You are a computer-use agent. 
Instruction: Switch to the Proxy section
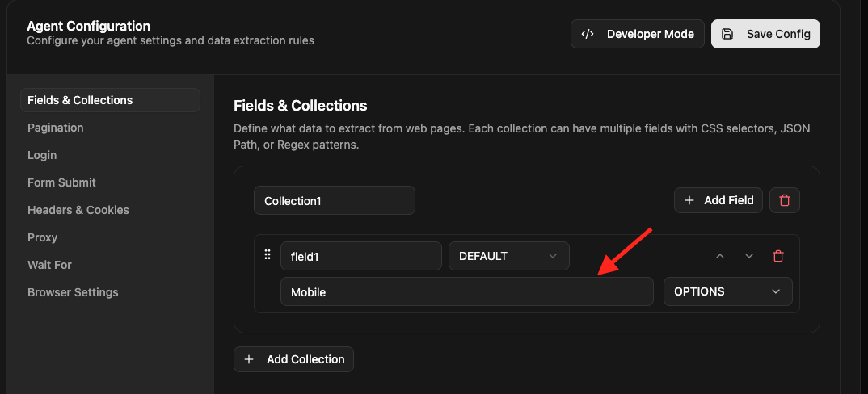pos(42,237)
